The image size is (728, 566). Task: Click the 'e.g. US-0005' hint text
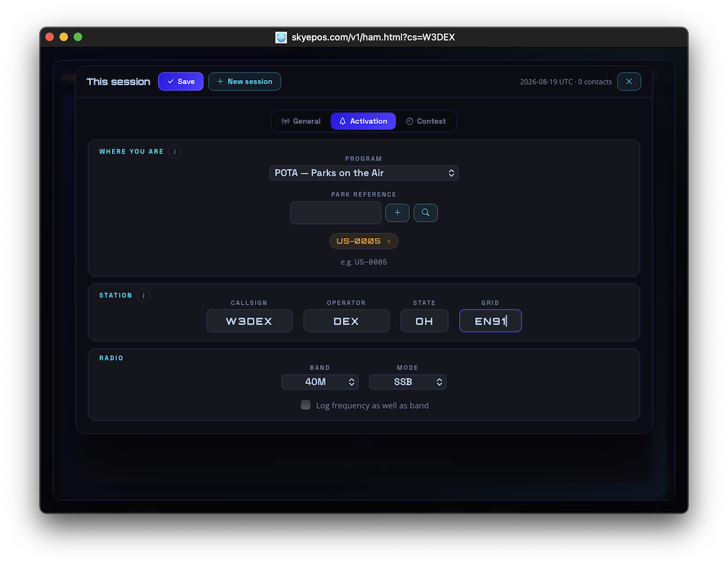point(364,262)
